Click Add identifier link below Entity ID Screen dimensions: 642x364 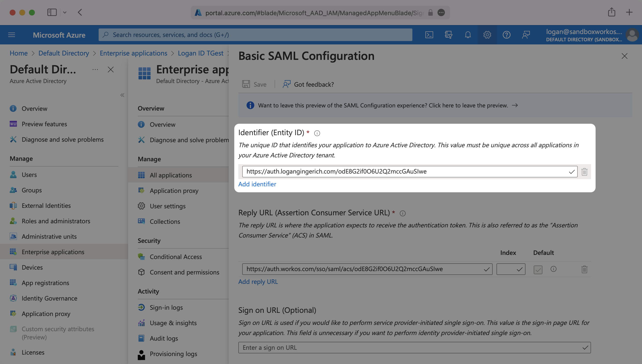point(257,183)
